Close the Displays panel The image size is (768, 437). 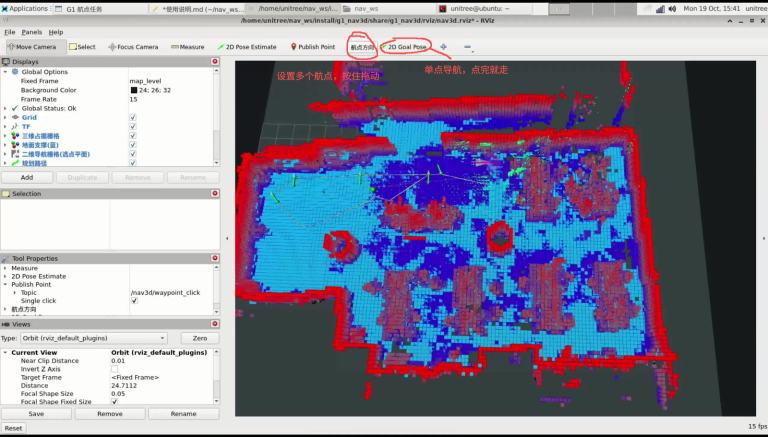215,61
